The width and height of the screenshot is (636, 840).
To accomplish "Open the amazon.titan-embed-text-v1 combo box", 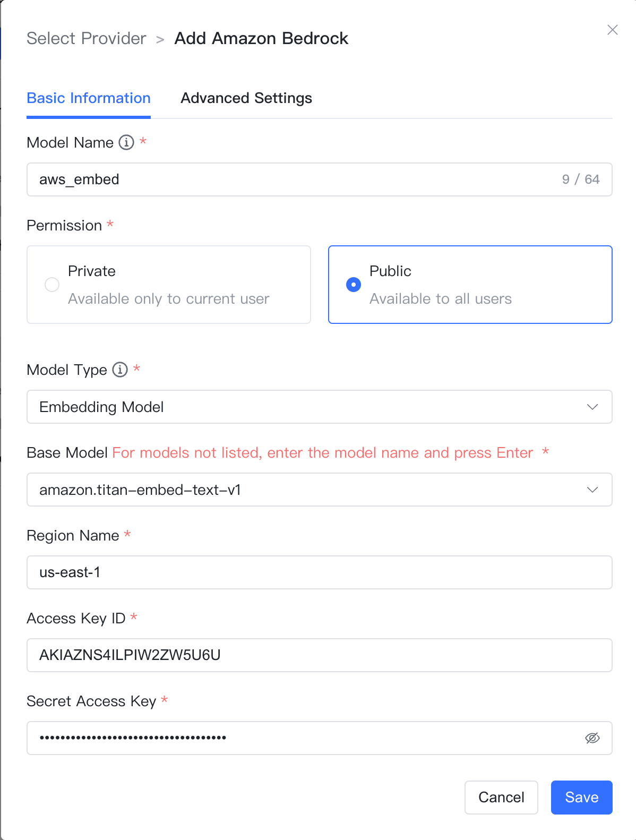I will (x=320, y=490).
